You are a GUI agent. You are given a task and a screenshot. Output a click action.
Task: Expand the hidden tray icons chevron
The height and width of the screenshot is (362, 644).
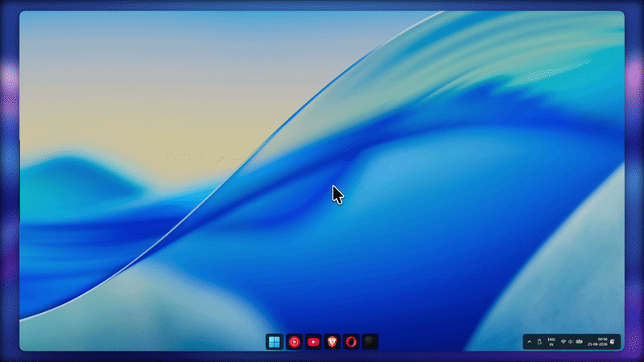click(x=530, y=342)
